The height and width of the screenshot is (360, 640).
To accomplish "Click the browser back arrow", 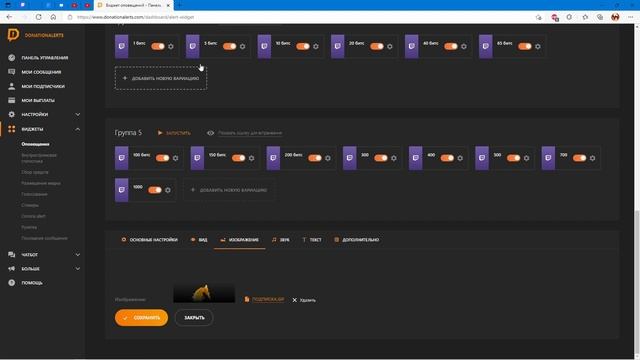I will [x=9, y=17].
